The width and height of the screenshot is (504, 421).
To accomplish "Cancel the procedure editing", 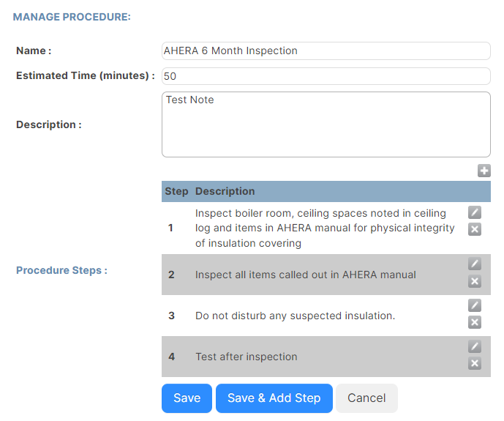I will coord(366,398).
